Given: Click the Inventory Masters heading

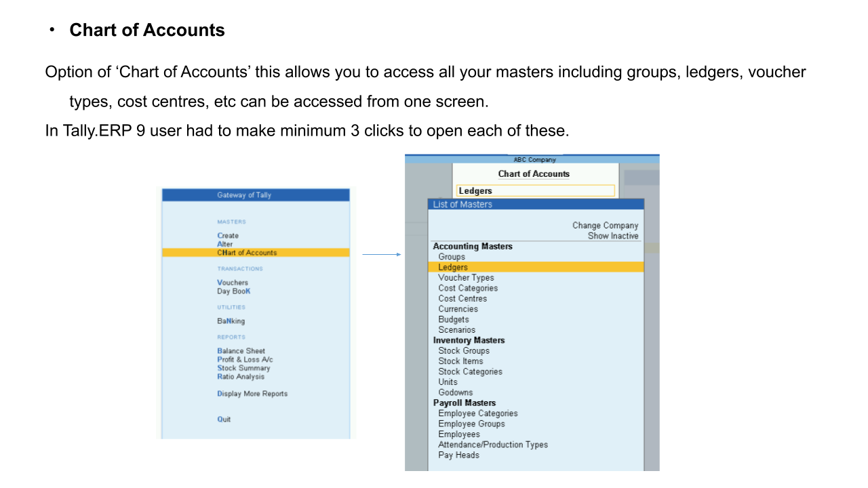Looking at the screenshot, I should (x=469, y=340).
